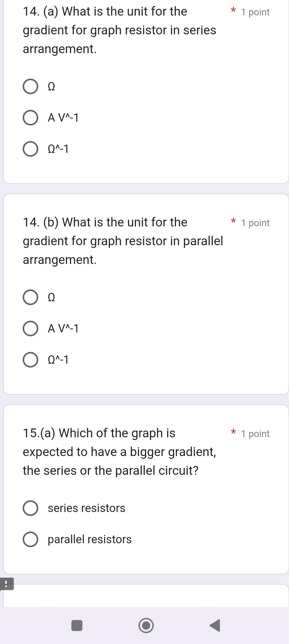The image size is (289, 644).
Task: Tap the question 14(a) title text
Action: 120,30
